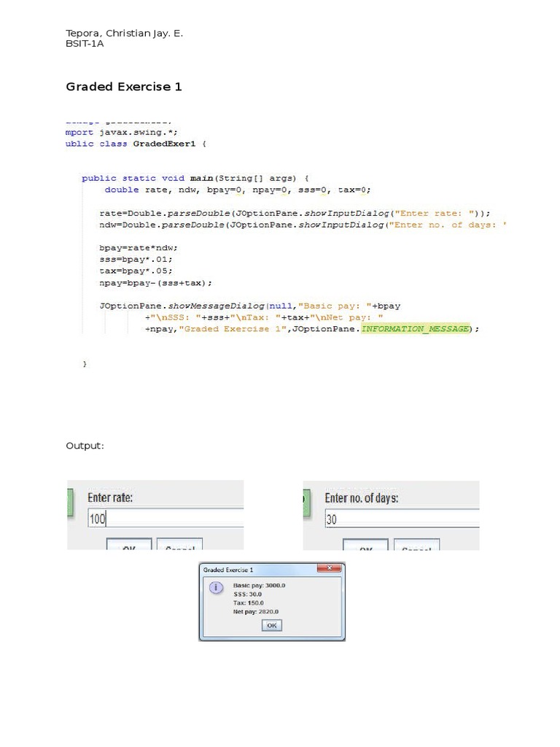
Task: Click the Net pay: 2820.0 result line
Action: tap(256, 612)
